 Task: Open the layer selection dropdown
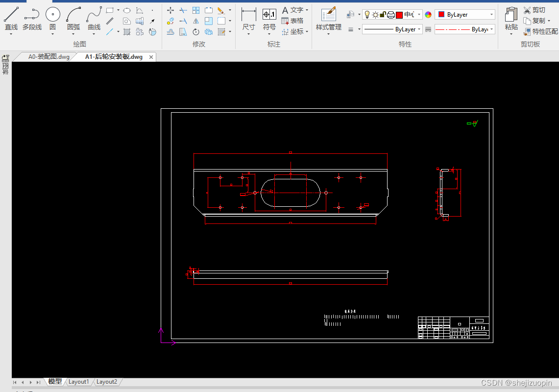[419, 15]
